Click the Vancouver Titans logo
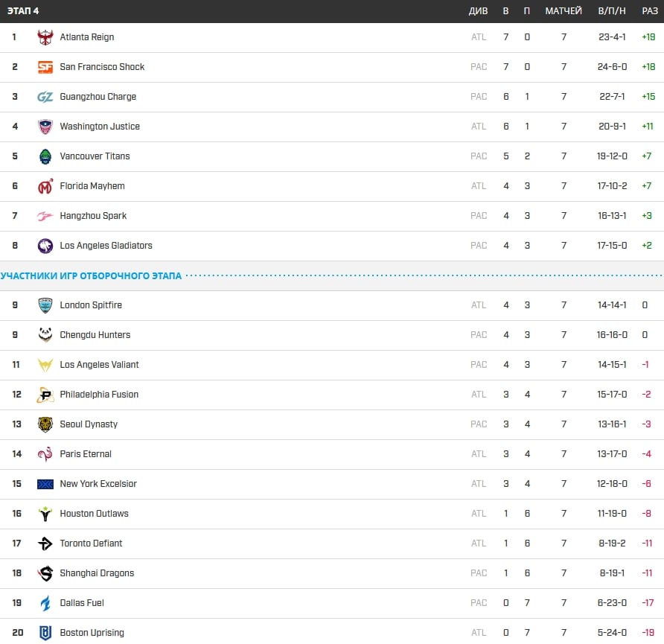664x644 pixels. 45,156
